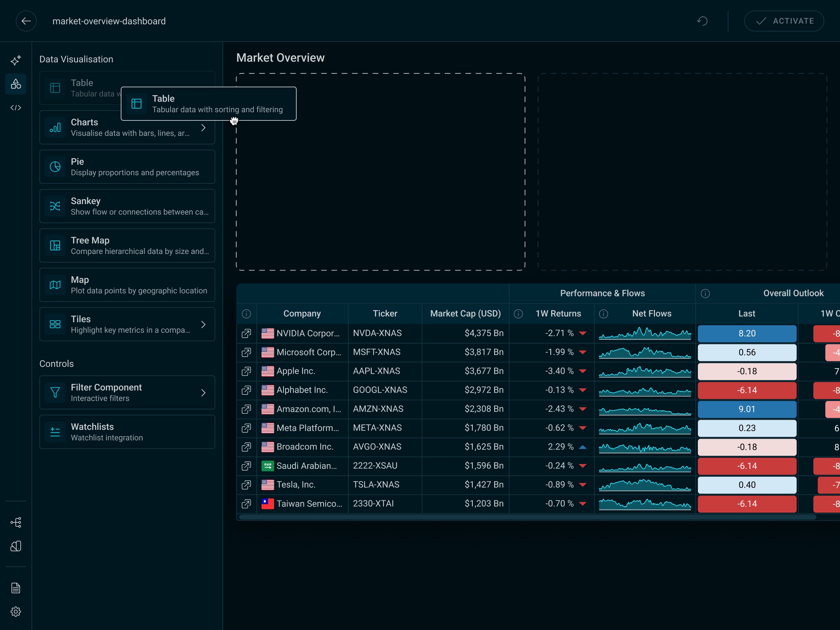
Task: Expand the Charts component chevron
Action: tap(203, 128)
